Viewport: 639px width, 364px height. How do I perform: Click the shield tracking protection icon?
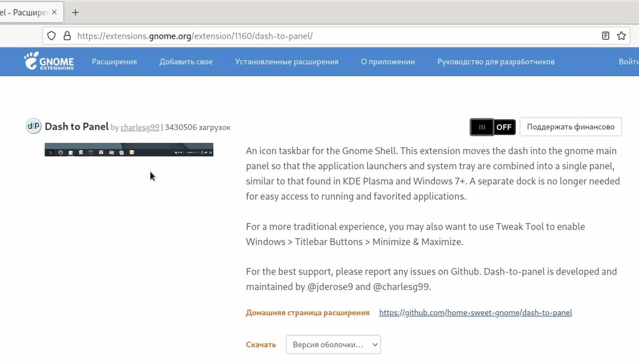point(52,36)
